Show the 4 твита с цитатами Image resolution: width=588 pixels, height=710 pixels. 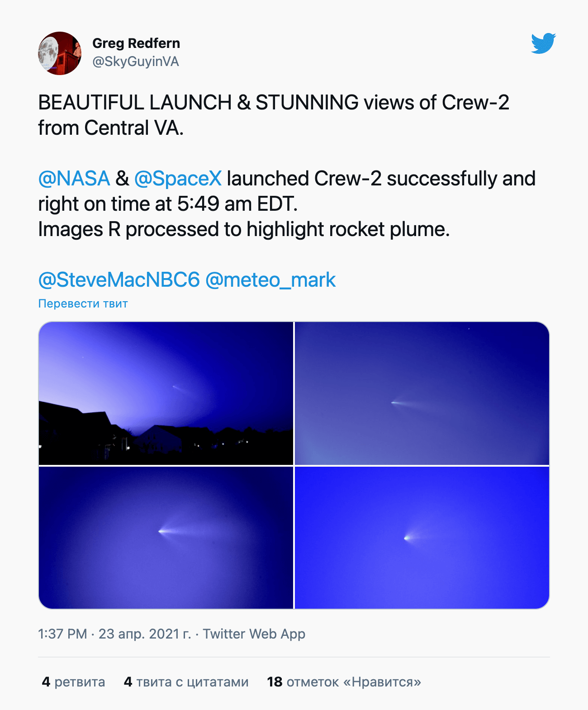click(x=186, y=682)
